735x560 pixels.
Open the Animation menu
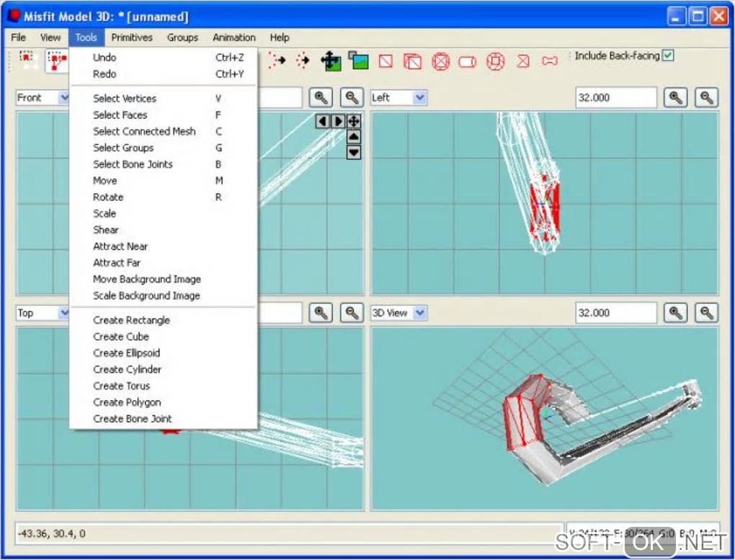(x=234, y=37)
